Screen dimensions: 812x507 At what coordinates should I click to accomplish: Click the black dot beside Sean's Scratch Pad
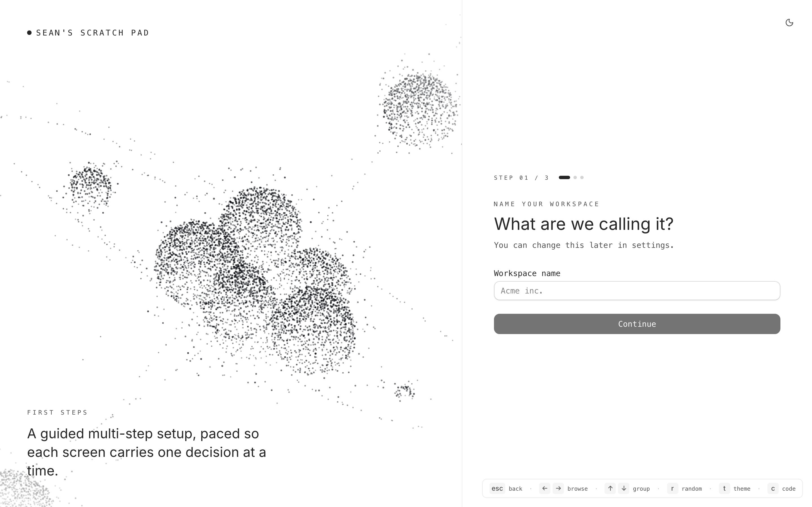click(30, 32)
